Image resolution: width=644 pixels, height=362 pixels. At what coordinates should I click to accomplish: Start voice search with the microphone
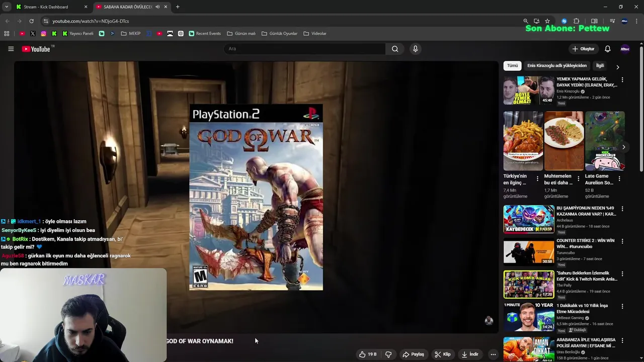(415, 49)
